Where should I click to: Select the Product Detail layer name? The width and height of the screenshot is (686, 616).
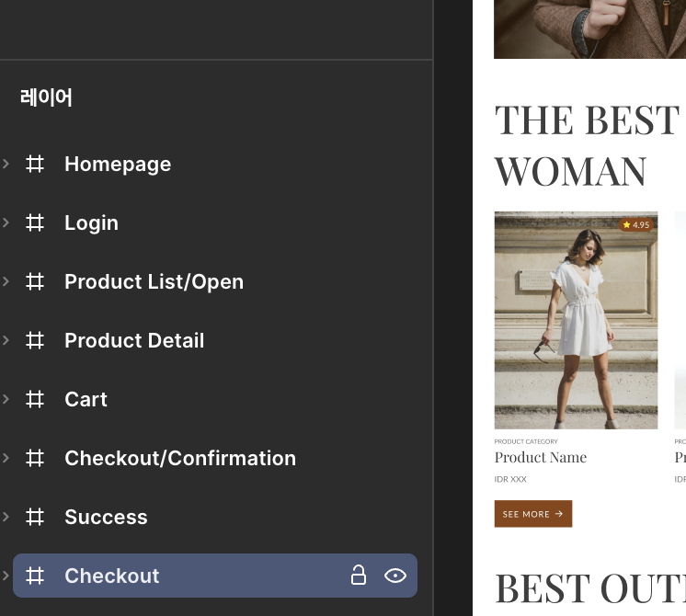point(134,340)
